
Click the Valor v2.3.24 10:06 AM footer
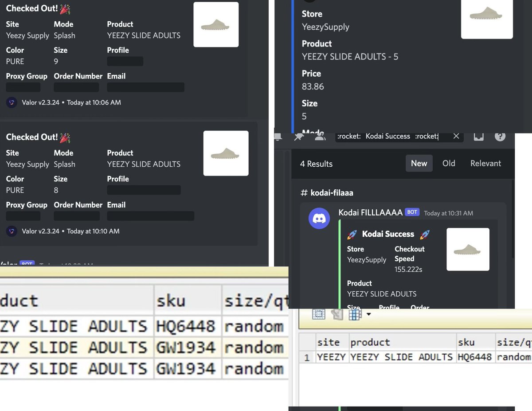tap(71, 102)
